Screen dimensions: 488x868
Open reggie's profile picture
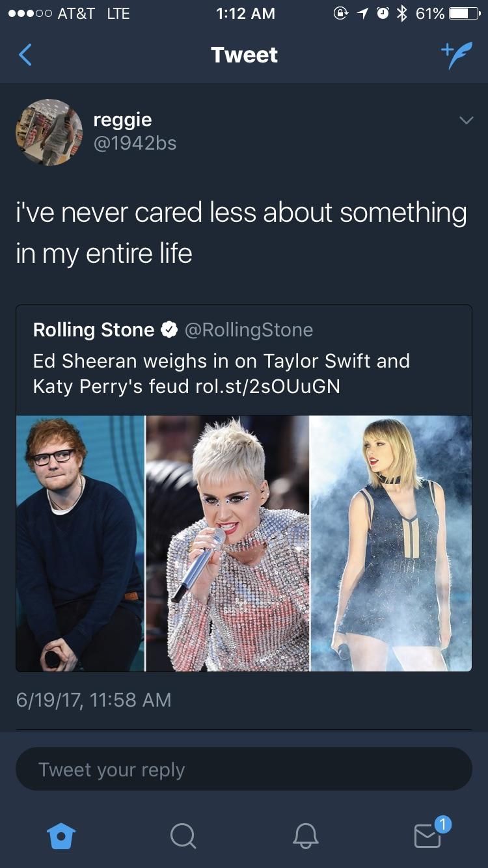[x=49, y=132]
